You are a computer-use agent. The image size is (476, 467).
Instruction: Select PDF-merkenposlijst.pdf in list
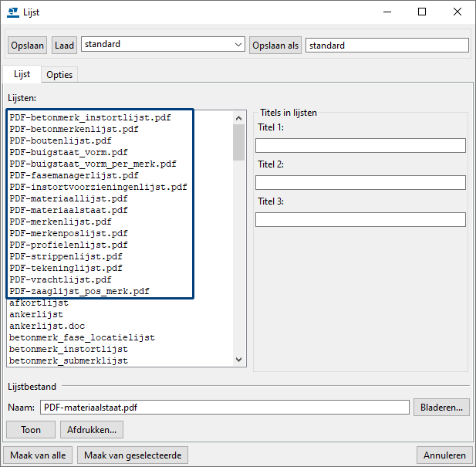(69, 233)
